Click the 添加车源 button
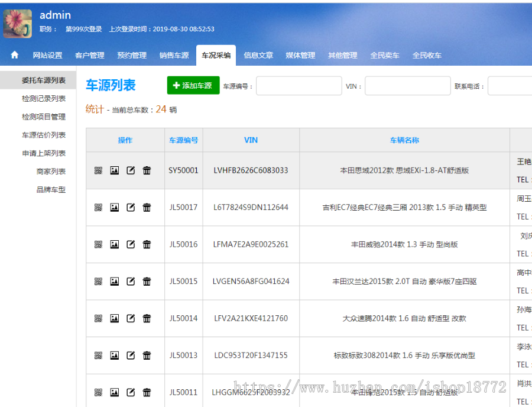The image size is (532, 407). click(x=192, y=85)
